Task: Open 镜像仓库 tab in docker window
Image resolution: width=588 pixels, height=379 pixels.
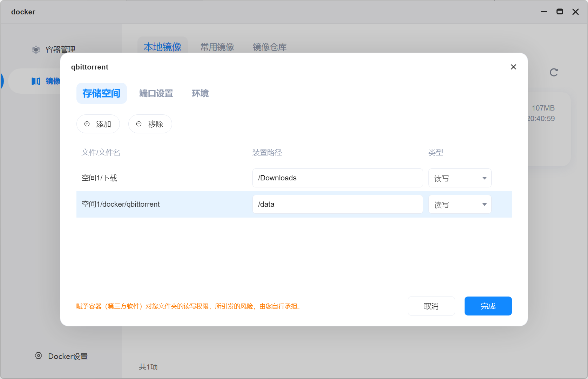Action: tap(270, 47)
